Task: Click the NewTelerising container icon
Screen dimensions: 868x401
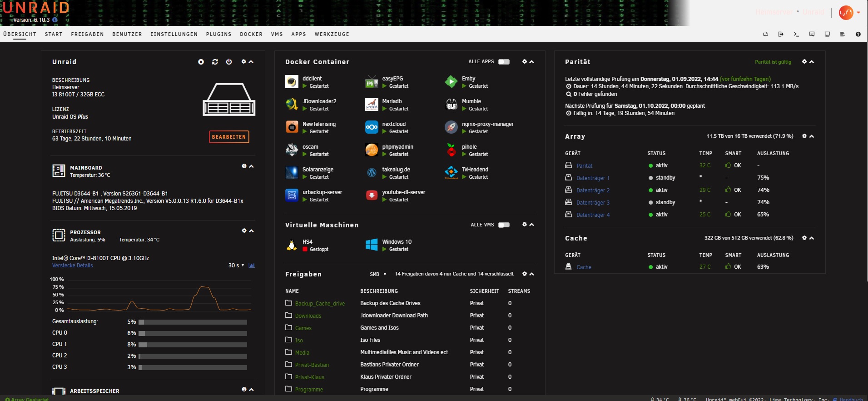Action: [292, 127]
